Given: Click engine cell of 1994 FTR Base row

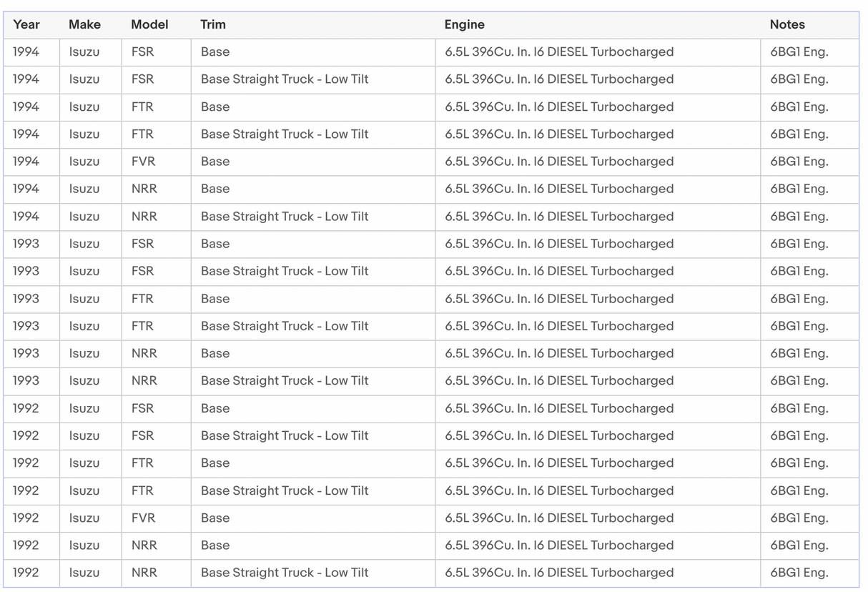Looking at the screenshot, I should [x=558, y=107].
